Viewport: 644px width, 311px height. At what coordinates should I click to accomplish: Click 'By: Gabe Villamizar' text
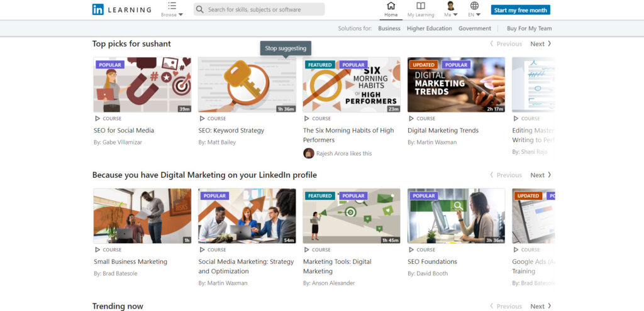[118, 143]
